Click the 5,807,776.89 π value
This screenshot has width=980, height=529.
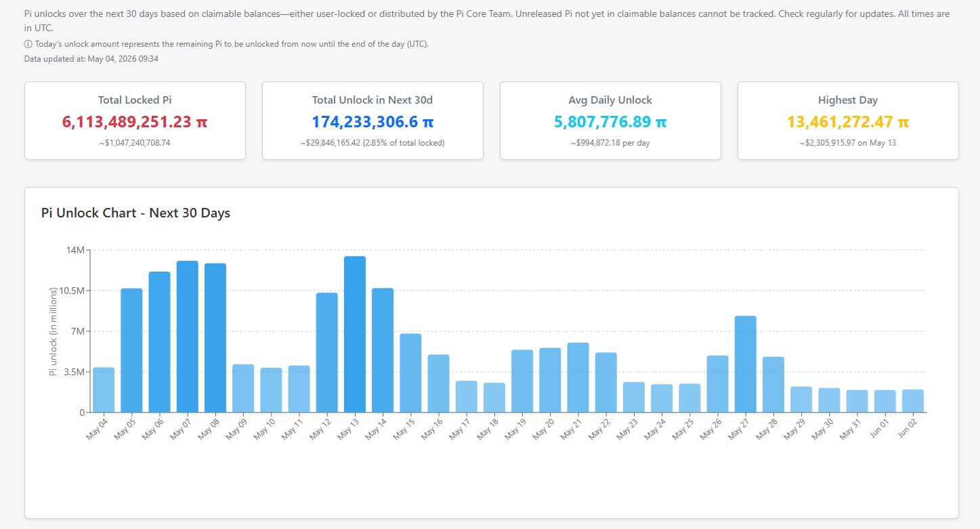610,122
